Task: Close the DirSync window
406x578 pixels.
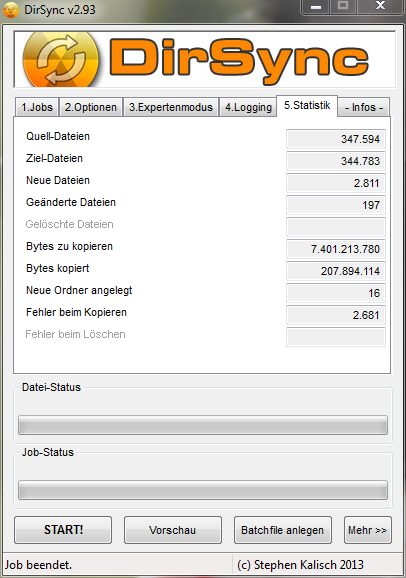Action: click(x=380, y=6)
